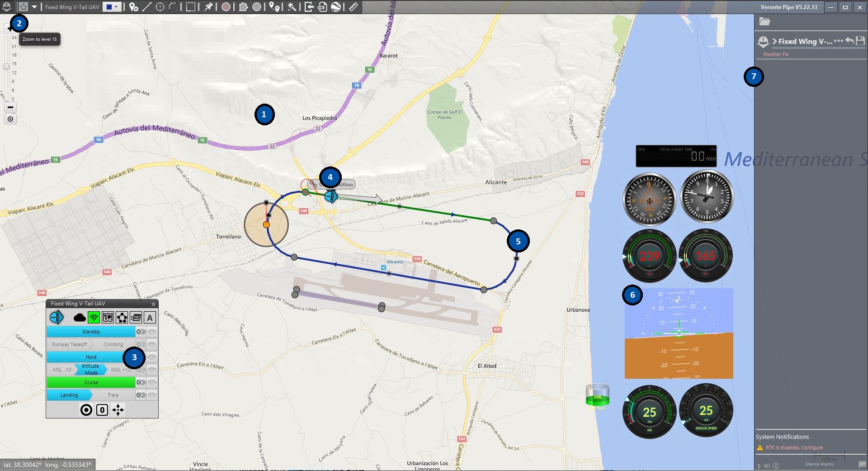Expand the Fixed Wing V-... chevron in side panel

[774, 41]
